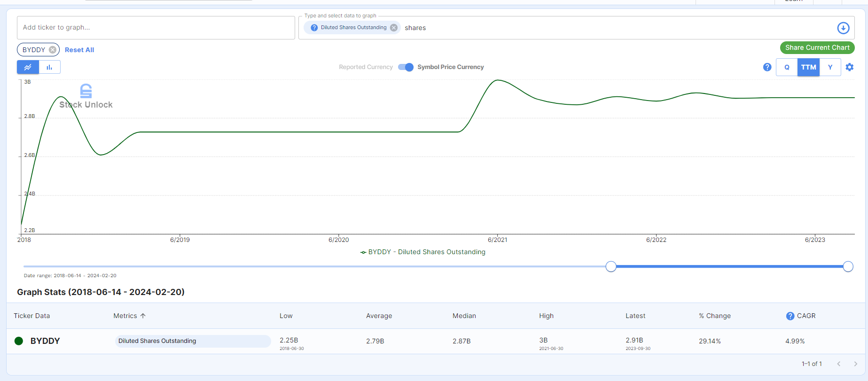
Task: Click Reported Currency label
Action: point(366,67)
